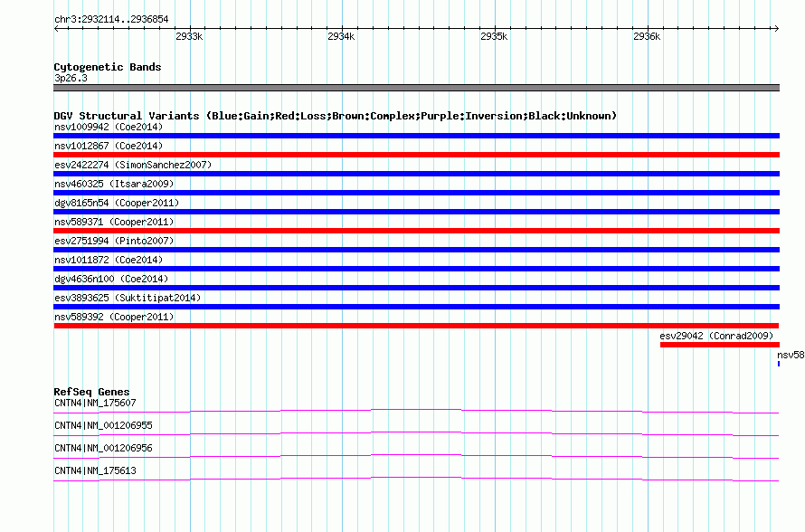Click the CNTN4|NM_001206956 gene label
The height and width of the screenshot is (532, 805).
tap(103, 448)
